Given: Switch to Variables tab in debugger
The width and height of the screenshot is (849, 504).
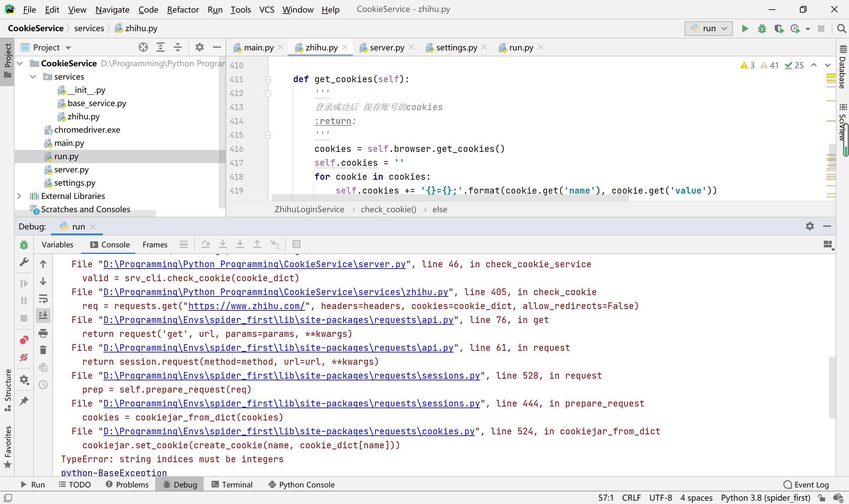Looking at the screenshot, I should (x=57, y=244).
